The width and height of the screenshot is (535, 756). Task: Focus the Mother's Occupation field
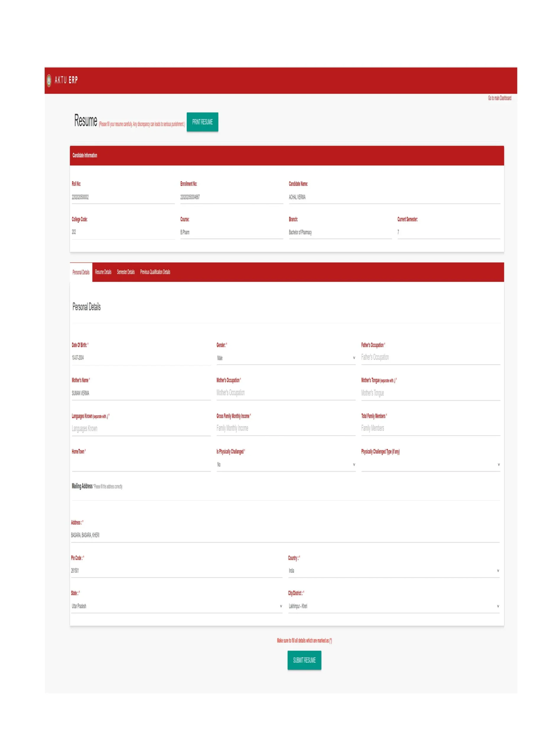(x=286, y=393)
